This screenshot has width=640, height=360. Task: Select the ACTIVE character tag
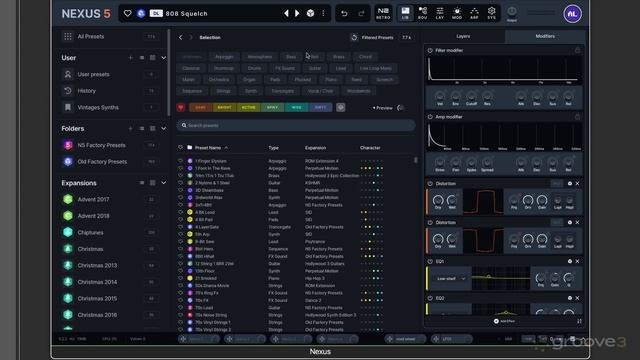pyautogui.click(x=249, y=107)
